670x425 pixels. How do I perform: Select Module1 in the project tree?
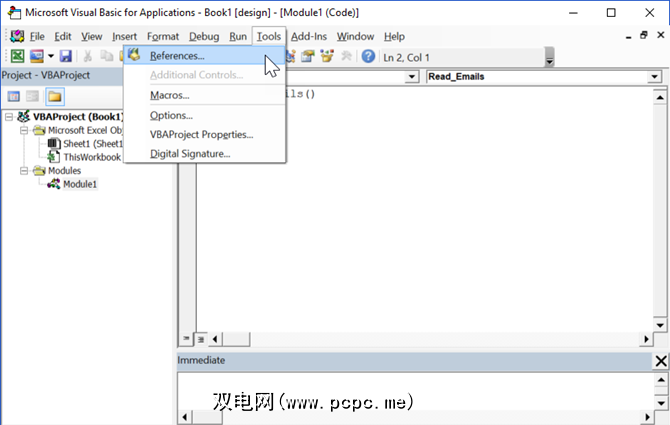80,184
